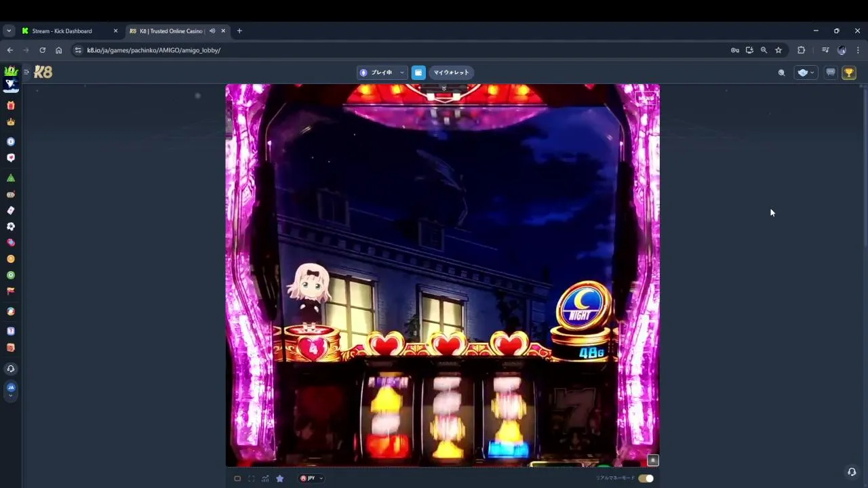Screen dimensions: 868x488
Task: Reload the current page
Action: (42, 50)
